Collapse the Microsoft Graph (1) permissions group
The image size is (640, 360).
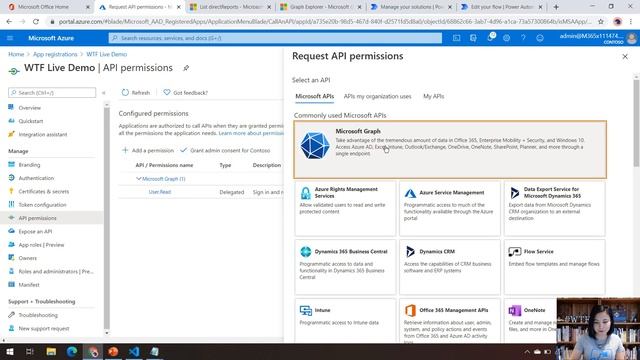coord(139,179)
